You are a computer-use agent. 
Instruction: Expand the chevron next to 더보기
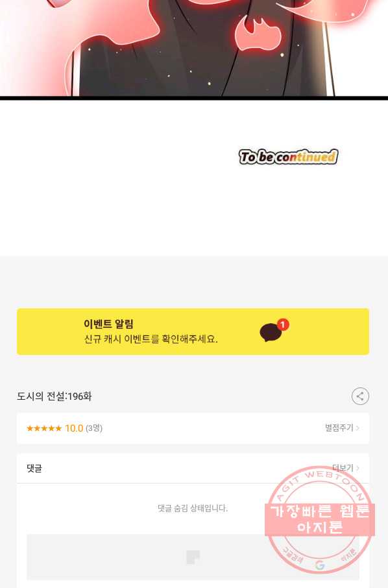(358, 468)
